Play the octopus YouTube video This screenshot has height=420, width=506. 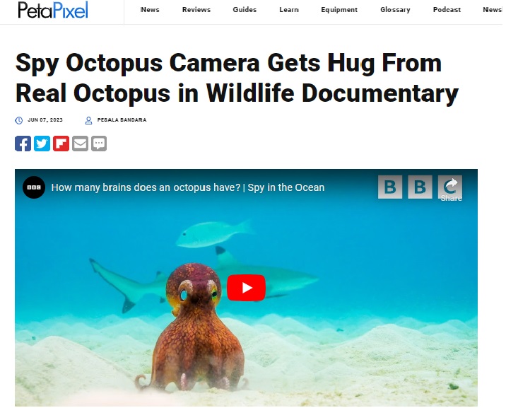click(x=246, y=288)
